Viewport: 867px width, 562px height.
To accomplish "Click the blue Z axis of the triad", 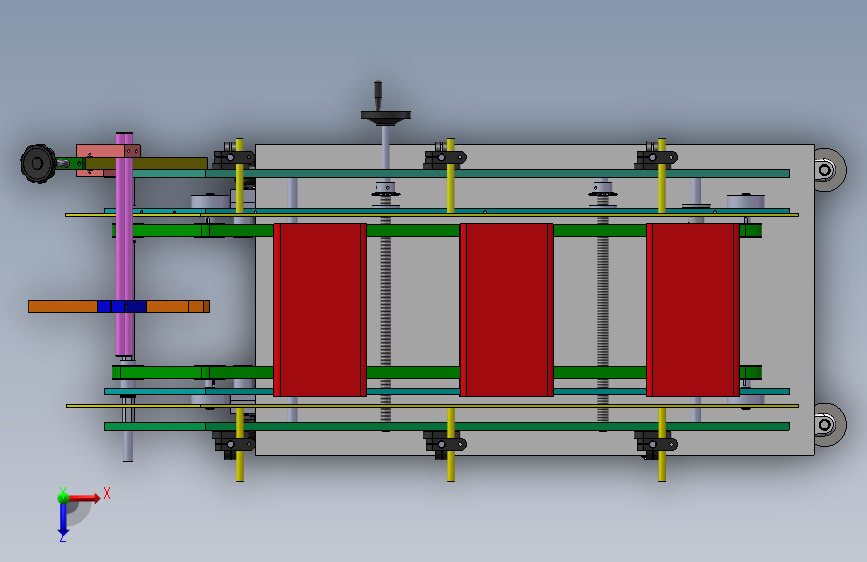I will tap(63, 520).
